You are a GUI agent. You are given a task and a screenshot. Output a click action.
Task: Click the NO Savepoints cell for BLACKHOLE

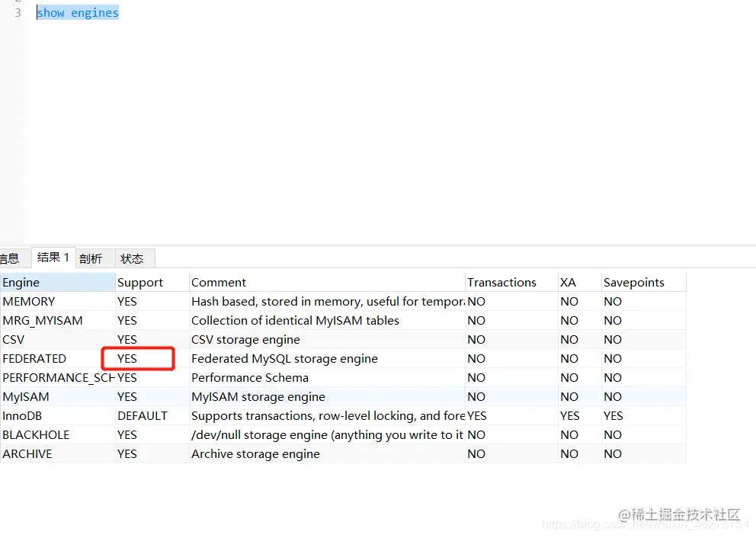click(644, 435)
